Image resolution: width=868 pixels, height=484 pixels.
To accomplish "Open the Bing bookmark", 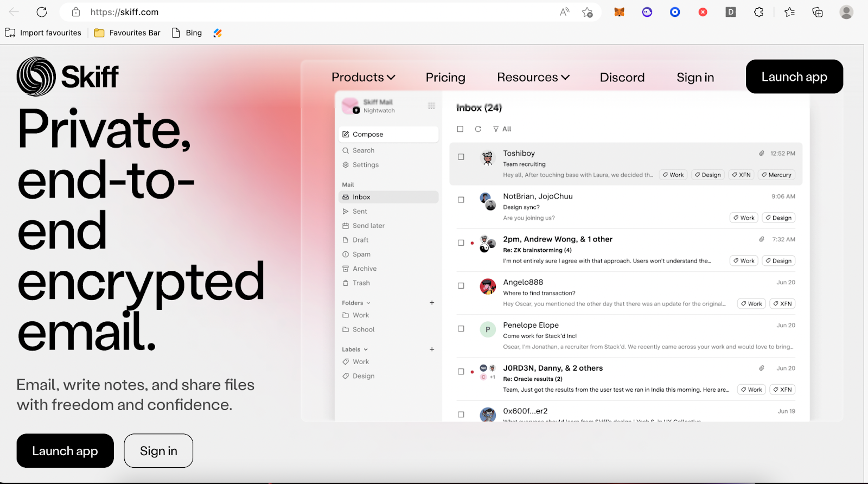I will [187, 33].
